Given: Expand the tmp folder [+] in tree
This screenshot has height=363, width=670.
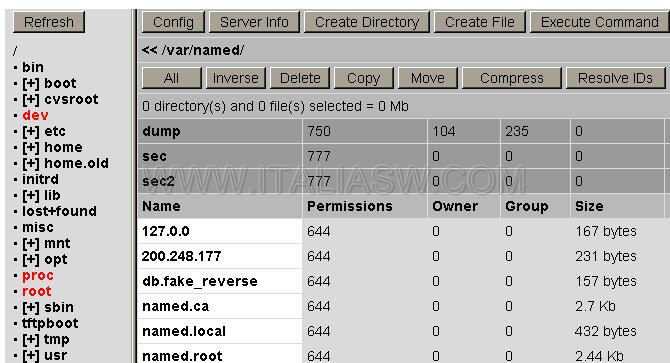Looking at the screenshot, I should click(x=31, y=340).
